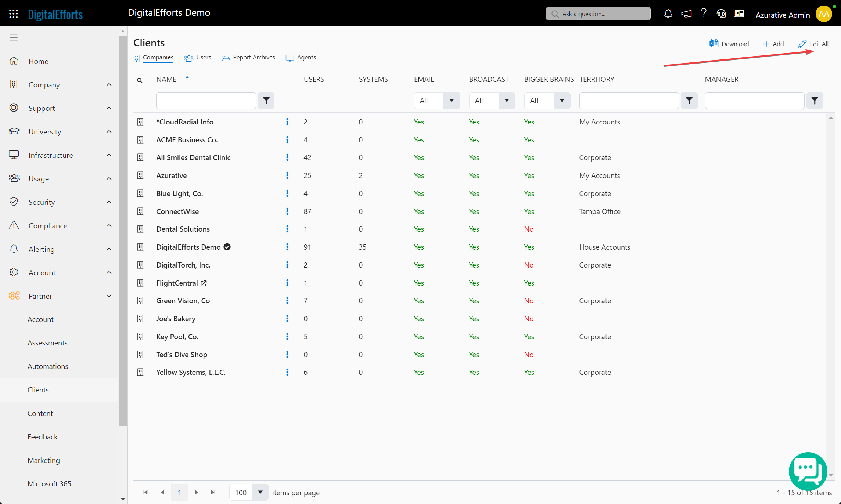Viewport: 841px width, 504px height.
Task: Go to the first page arrow
Action: tap(145, 492)
